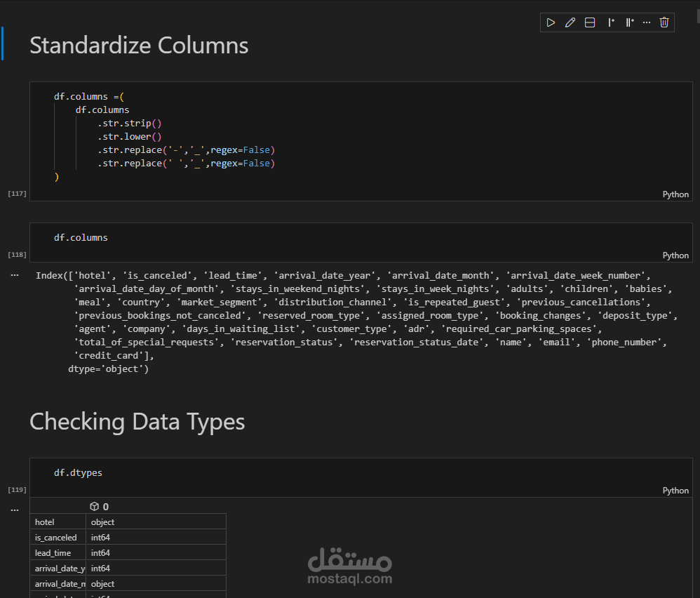Delete the cell using the trash icon
Viewport: 700px width, 598px height.
tap(664, 22)
